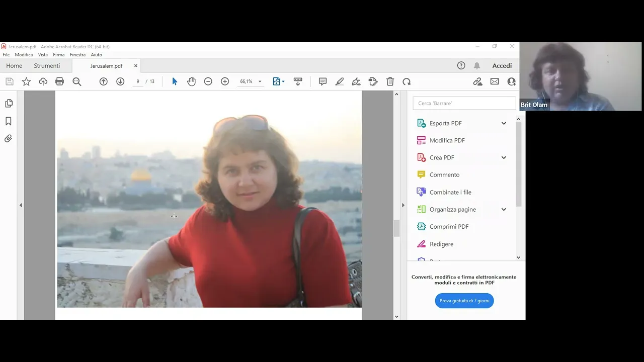Click the tools pane scrollbar thumb
Screen dimensions: 644x362
coord(519,164)
